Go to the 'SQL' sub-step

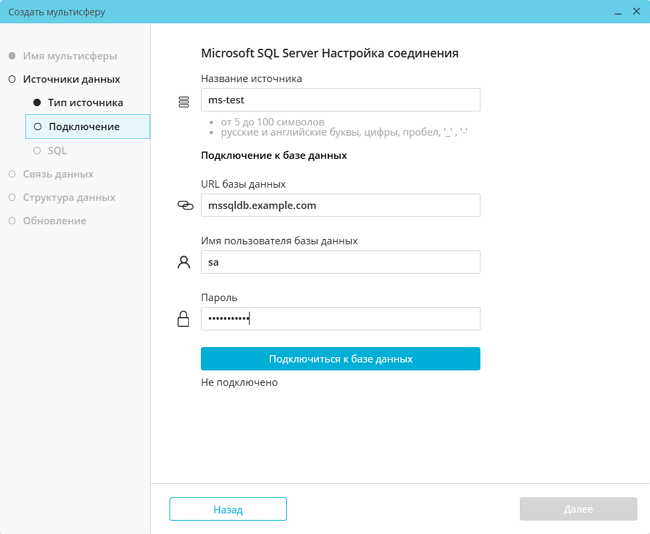pos(57,150)
